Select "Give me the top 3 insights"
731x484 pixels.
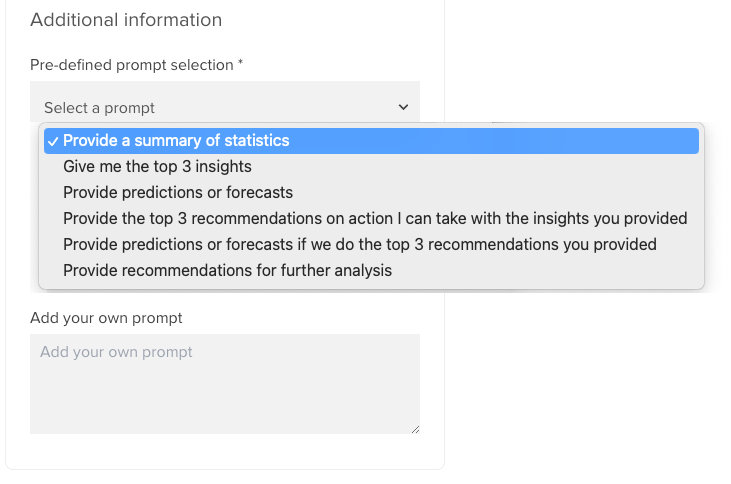[x=157, y=167]
